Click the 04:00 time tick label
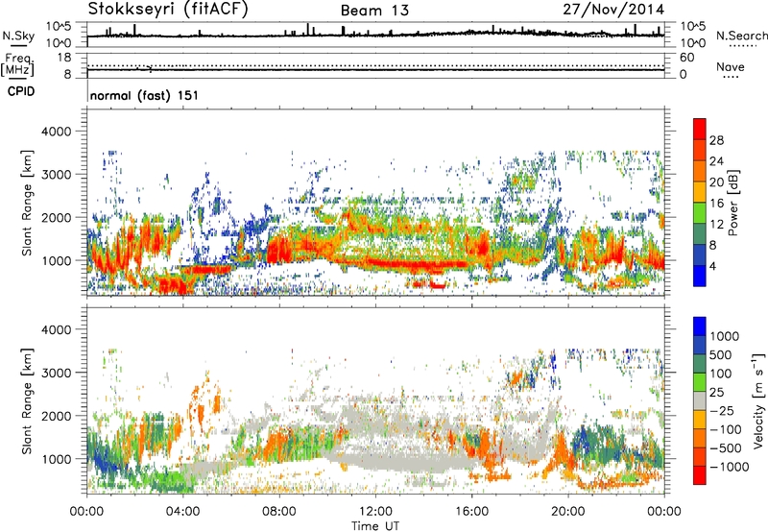 click(x=183, y=512)
